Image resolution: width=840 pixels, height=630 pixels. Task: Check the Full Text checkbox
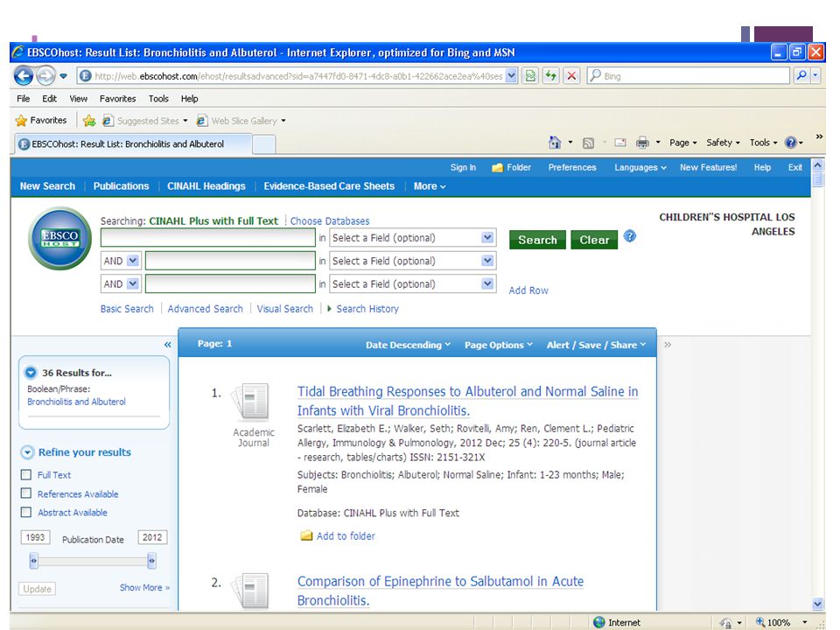pyautogui.click(x=25, y=474)
